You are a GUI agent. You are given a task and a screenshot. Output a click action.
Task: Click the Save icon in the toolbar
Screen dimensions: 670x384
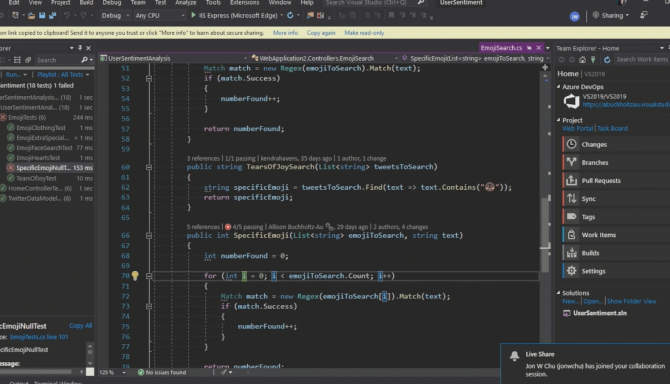point(42,16)
